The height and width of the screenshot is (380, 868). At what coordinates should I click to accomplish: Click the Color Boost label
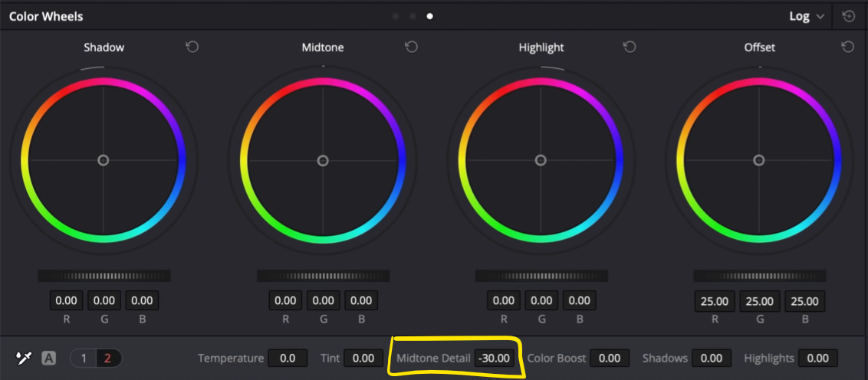(557, 358)
